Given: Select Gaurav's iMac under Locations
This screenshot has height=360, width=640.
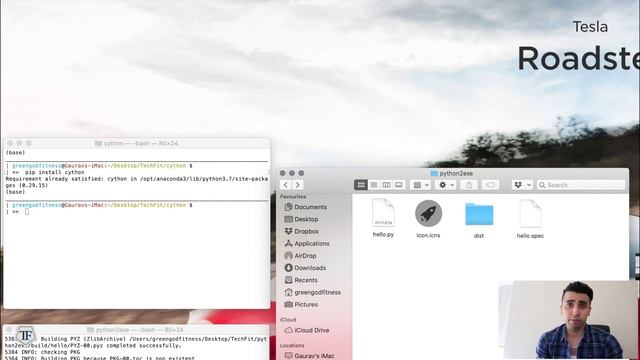Looking at the screenshot, I should (x=309, y=356).
